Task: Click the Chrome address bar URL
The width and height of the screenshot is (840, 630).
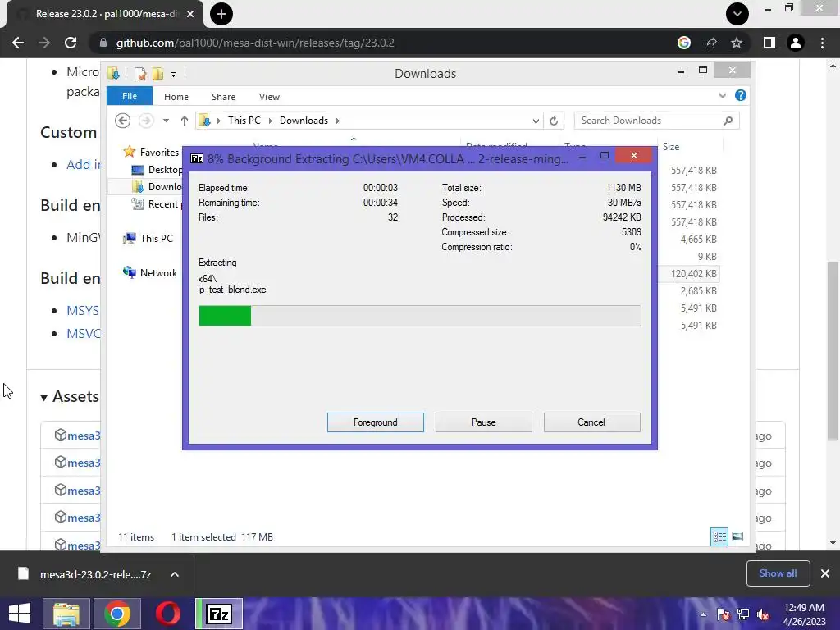Action: pyautogui.click(x=255, y=43)
